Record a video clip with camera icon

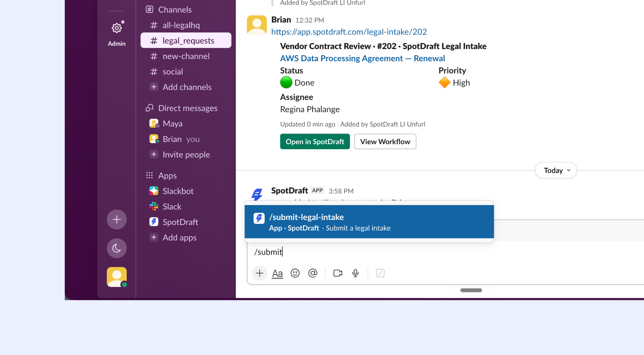tap(338, 273)
